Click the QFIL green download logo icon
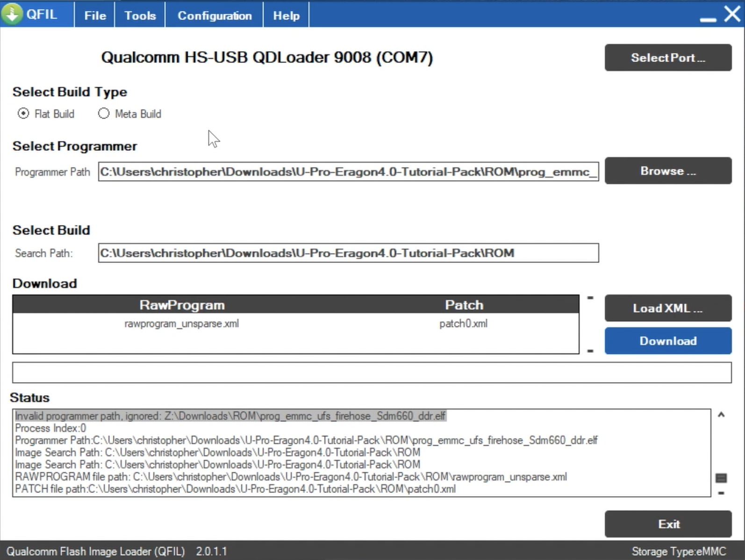 (12, 14)
